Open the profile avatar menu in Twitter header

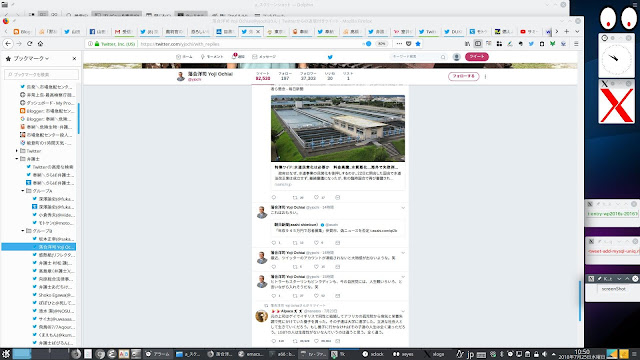click(457, 57)
